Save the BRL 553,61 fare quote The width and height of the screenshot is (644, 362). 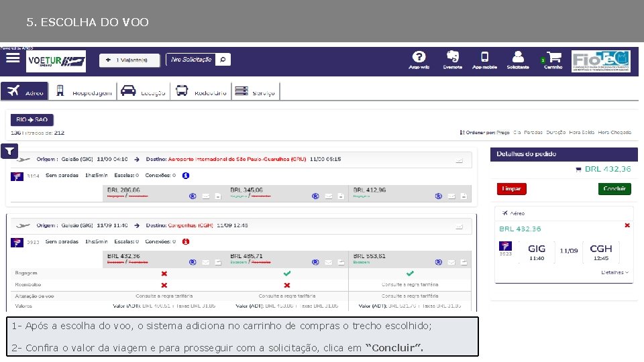464,262
